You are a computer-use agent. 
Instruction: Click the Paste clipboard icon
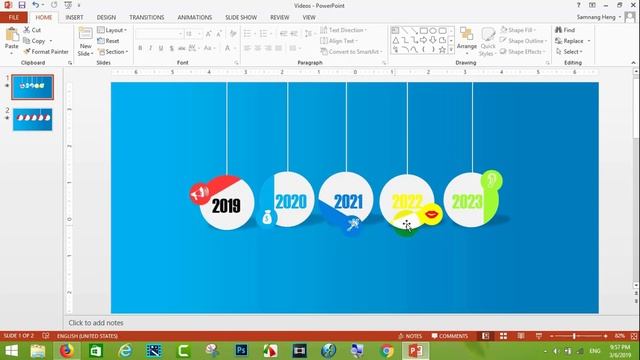point(11,34)
